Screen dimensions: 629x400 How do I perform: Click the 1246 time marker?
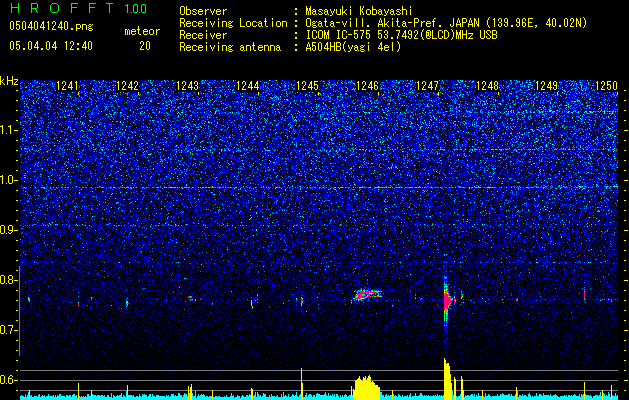[x=367, y=86]
